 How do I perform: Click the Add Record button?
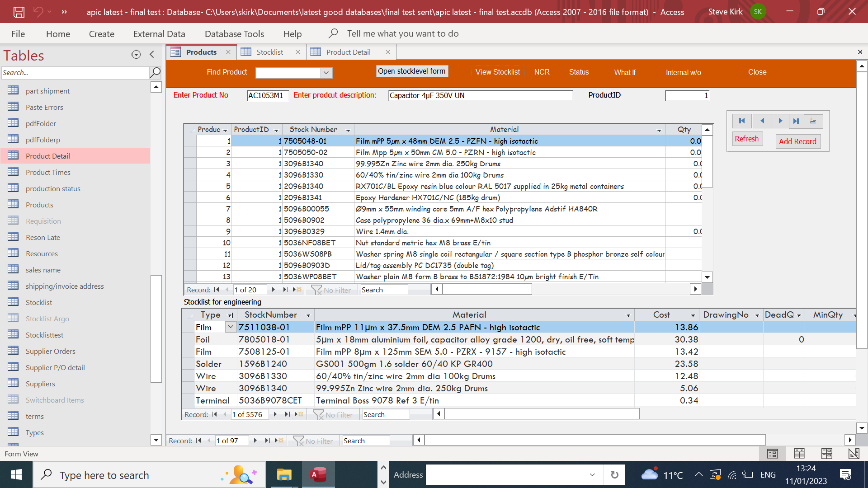(797, 141)
